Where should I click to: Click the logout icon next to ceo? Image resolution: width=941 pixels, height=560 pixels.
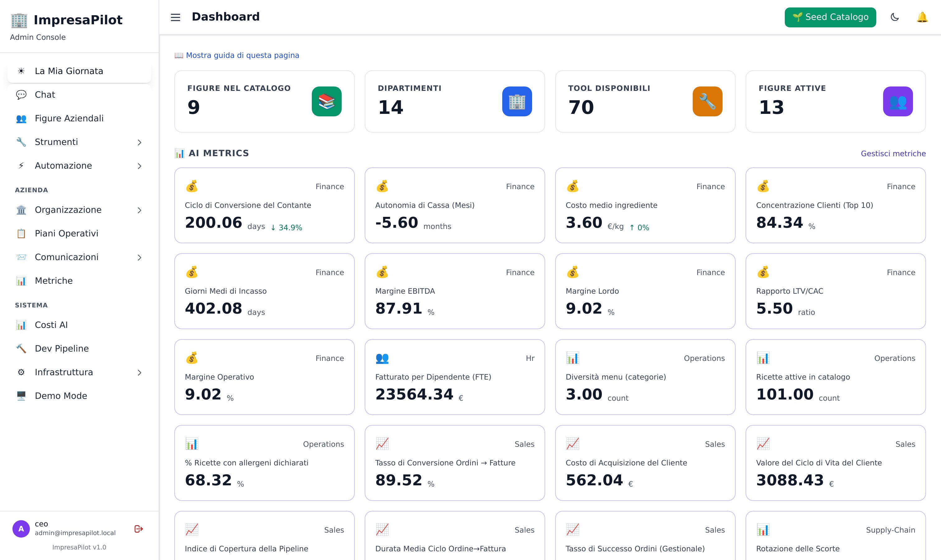pyautogui.click(x=138, y=529)
